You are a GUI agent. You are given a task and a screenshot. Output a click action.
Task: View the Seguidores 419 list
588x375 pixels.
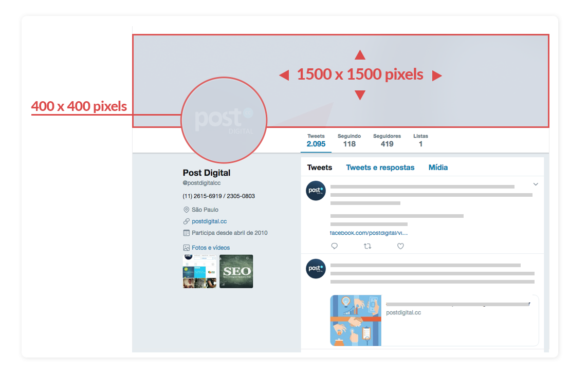pos(387,140)
